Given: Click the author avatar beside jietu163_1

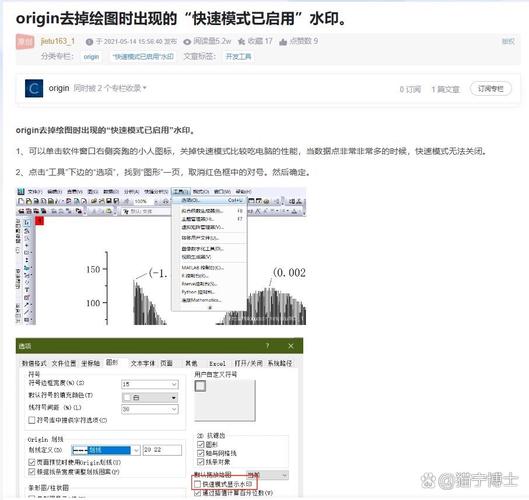Looking at the screenshot, I should (25, 42).
